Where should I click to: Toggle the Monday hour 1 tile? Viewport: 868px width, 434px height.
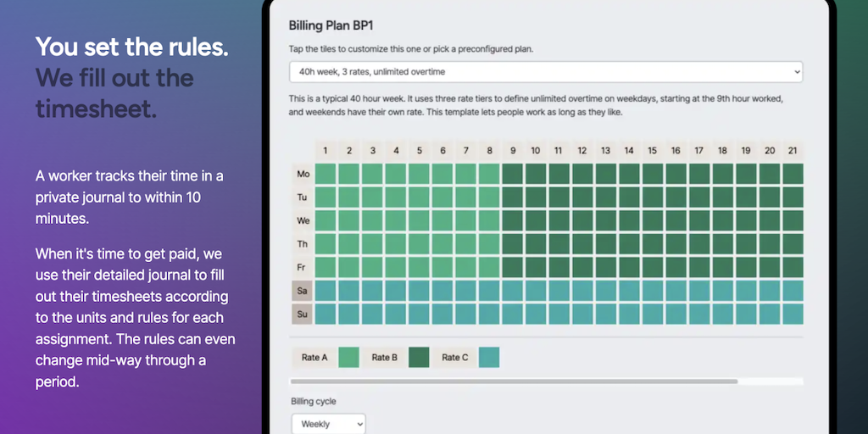click(325, 174)
